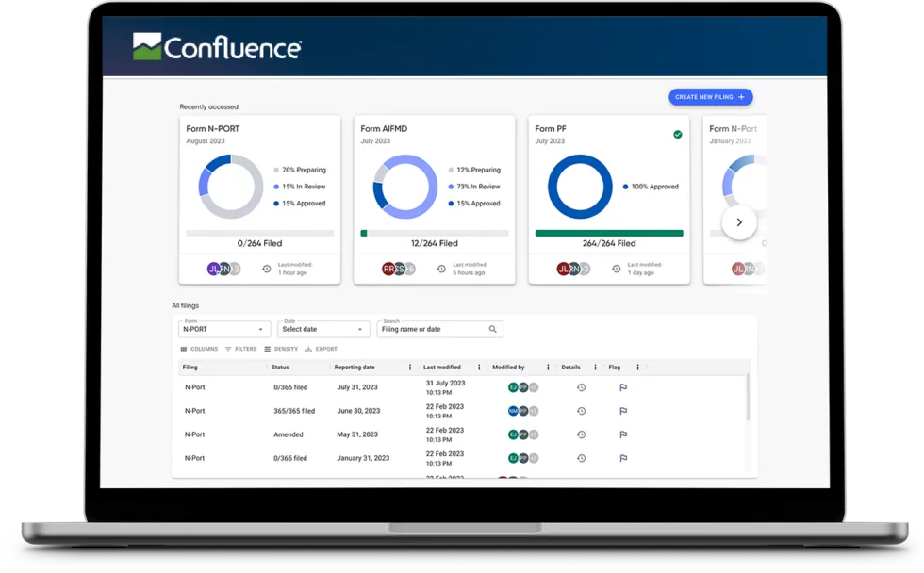
Task: Click the 365/365 filed status cell
Action: pos(294,411)
